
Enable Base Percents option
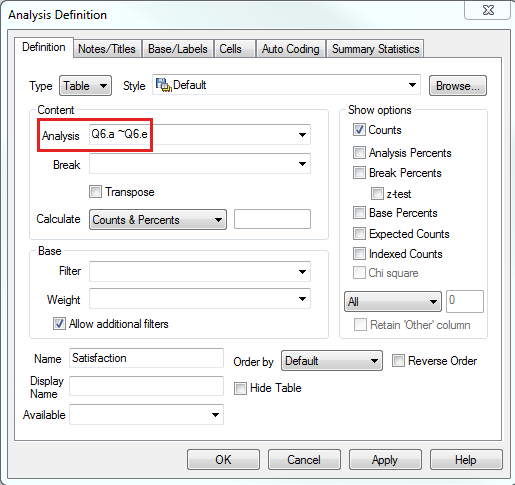(359, 213)
